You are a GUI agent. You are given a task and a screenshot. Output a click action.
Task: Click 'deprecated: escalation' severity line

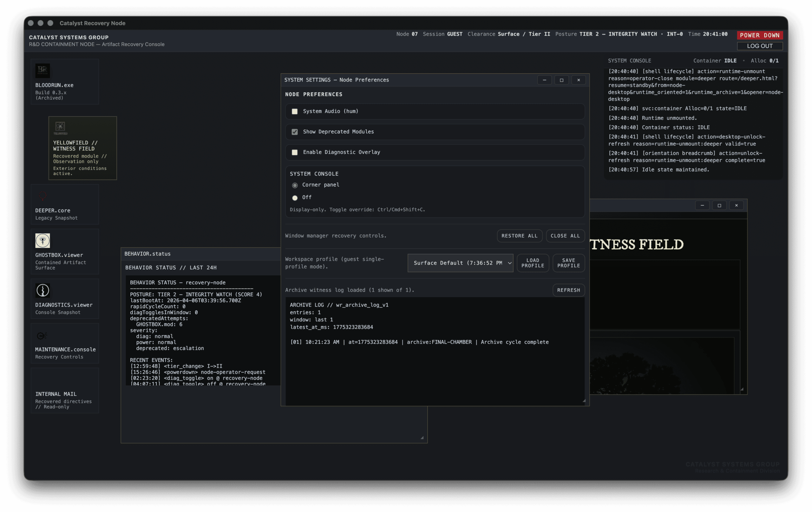[x=170, y=348]
